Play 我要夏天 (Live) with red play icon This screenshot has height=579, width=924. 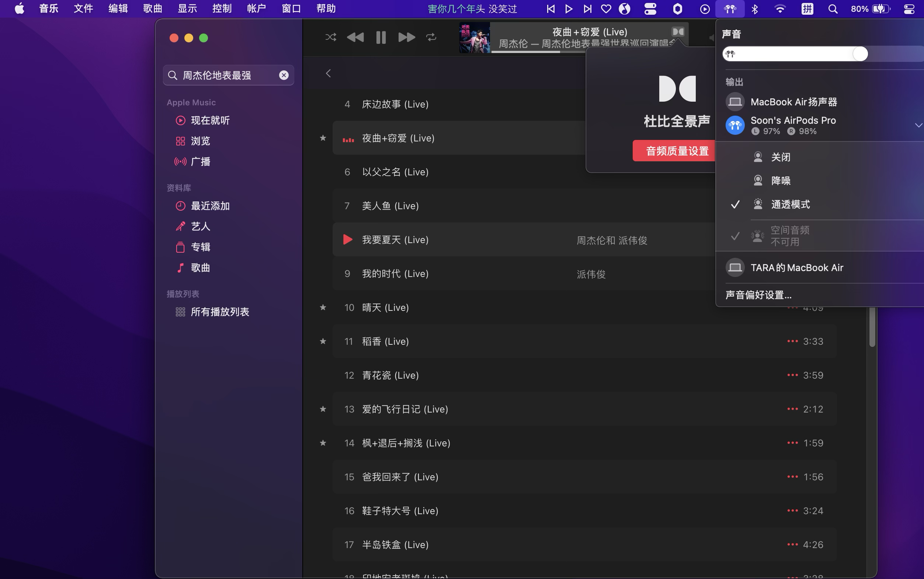click(x=347, y=240)
